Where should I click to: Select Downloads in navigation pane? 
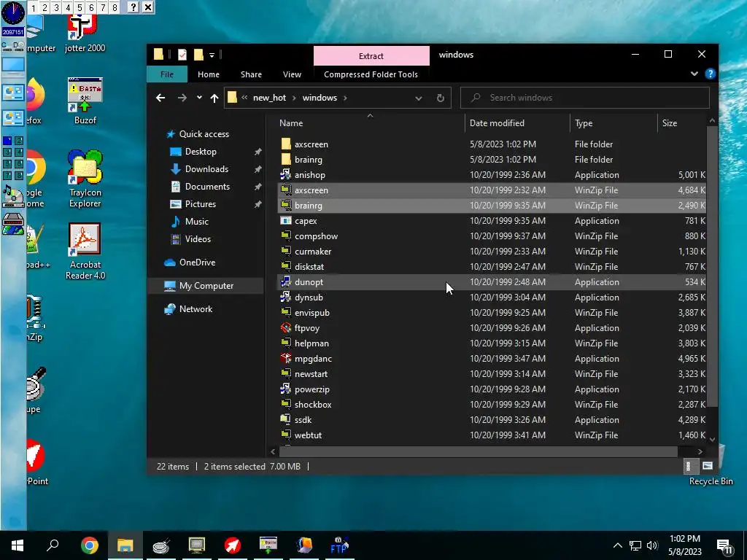(x=206, y=169)
